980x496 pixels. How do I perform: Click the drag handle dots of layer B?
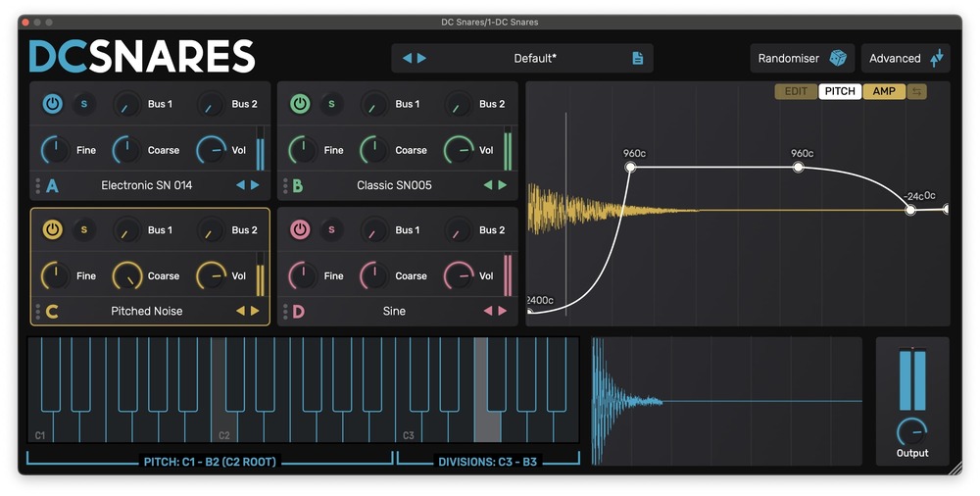(285, 185)
